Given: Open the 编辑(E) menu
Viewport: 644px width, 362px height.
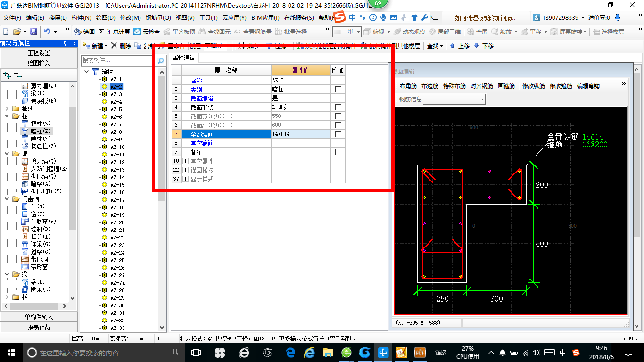Looking at the screenshot, I should click(x=35, y=18).
